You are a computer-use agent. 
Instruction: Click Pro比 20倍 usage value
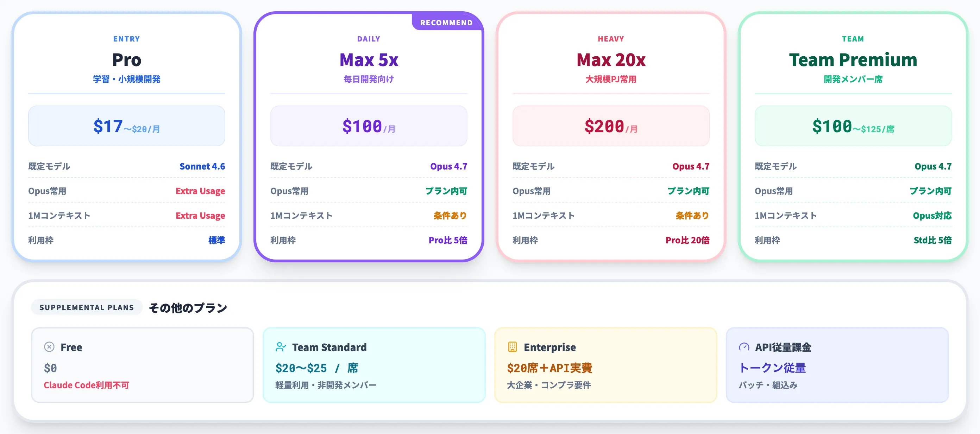687,240
